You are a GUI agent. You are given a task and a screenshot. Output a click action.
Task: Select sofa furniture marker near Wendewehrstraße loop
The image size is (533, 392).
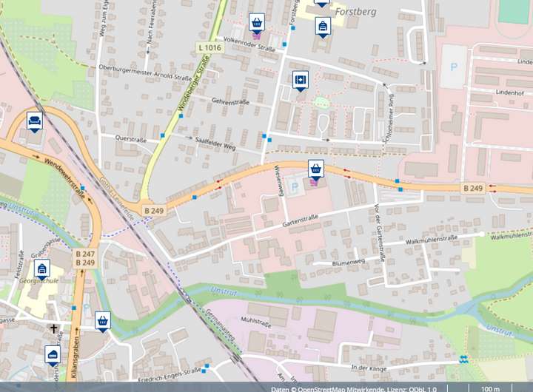[x=35, y=122]
